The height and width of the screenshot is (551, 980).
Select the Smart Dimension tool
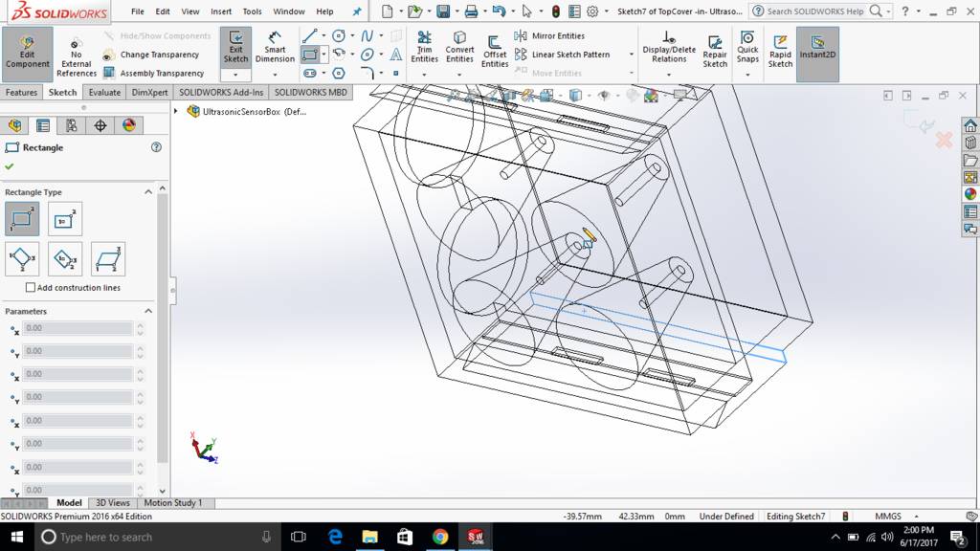tap(275, 47)
